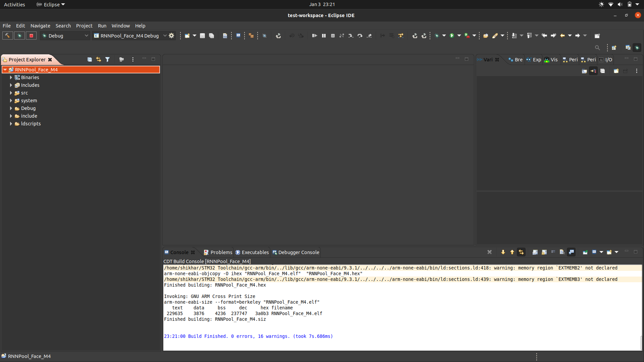Viewport: 644px width, 362px height.
Task: Collapse all in Project Explorer
Action: (x=90, y=59)
